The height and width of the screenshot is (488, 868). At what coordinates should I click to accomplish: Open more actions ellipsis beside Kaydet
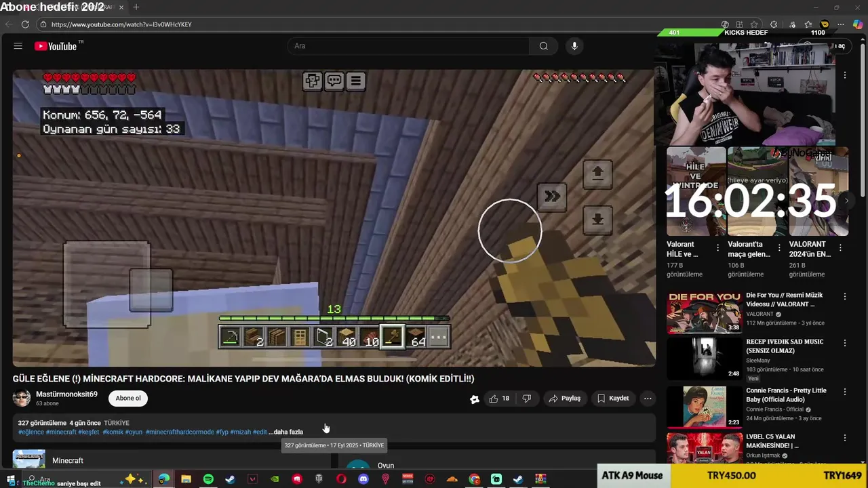tap(648, 399)
